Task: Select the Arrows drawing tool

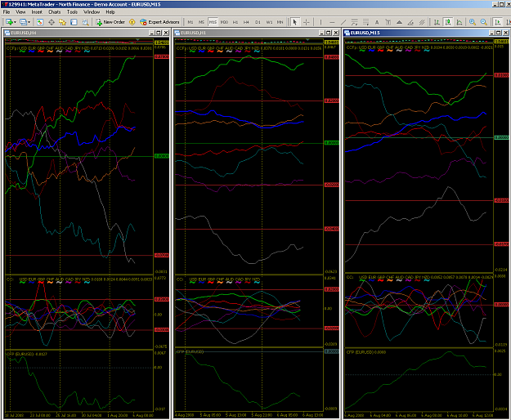Action: coord(399,22)
